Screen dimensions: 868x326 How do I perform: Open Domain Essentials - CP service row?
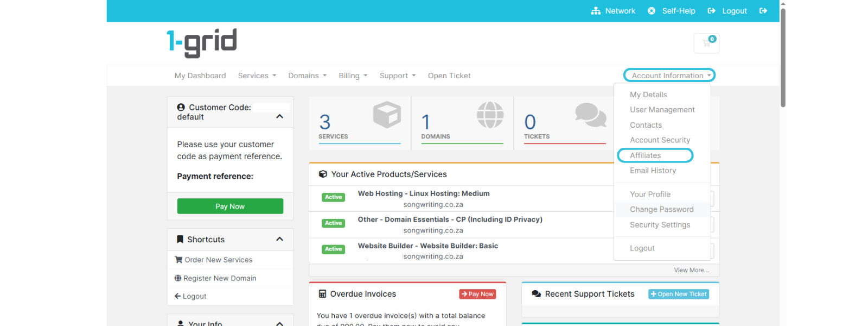pos(450,220)
